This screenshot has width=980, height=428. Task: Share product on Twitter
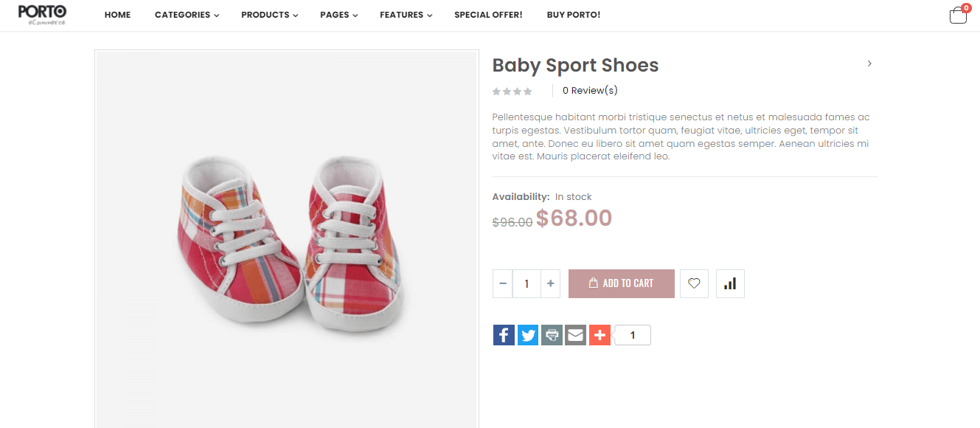pyautogui.click(x=528, y=336)
